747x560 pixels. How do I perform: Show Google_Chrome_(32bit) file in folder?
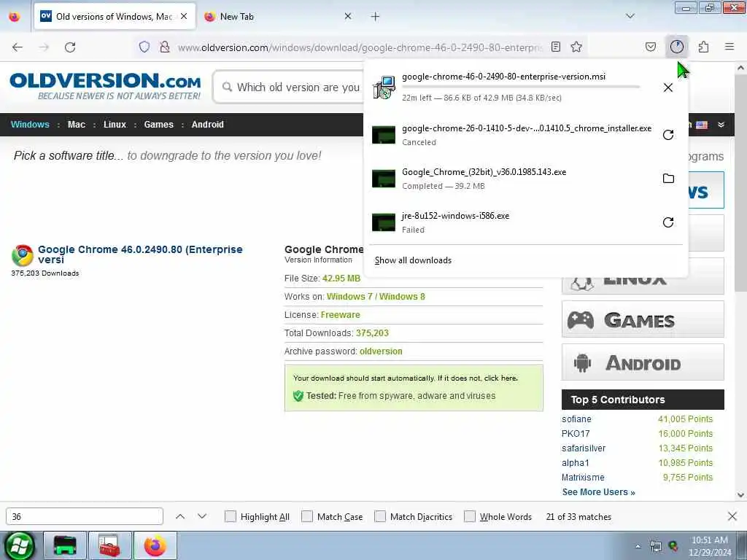tap(668, 179)
